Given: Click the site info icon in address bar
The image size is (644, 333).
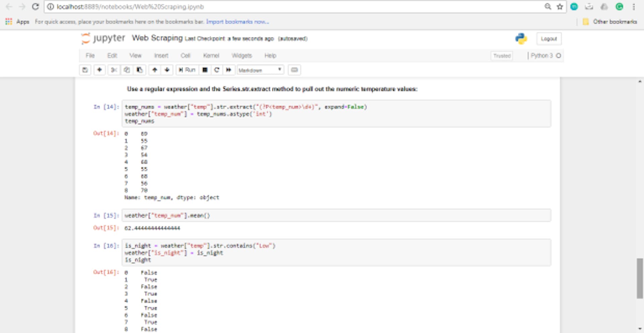Looking at the screenshot, I should click(x=50, y=7).
